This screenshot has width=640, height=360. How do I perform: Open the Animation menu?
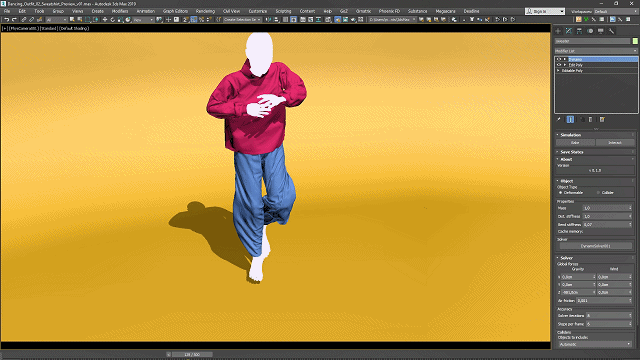(145, 11)
